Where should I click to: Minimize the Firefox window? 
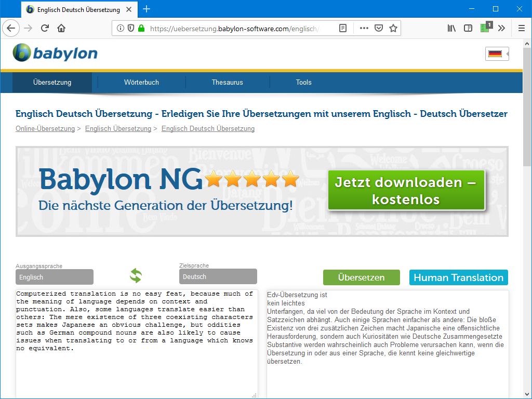472,9
